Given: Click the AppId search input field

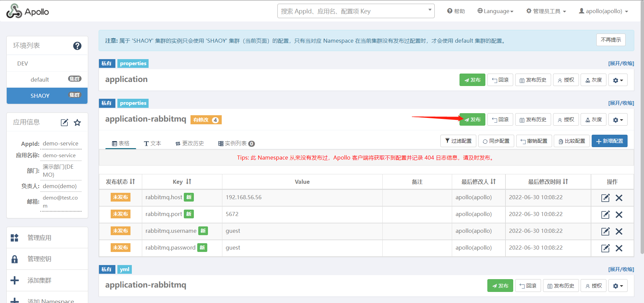Looking at the screenshot, I should [352, 11].
